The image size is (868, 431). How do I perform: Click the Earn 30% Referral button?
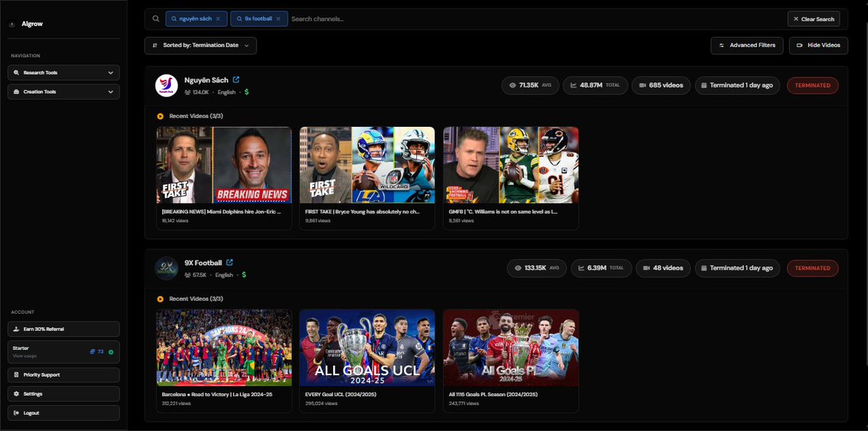(x=64, y=329)
